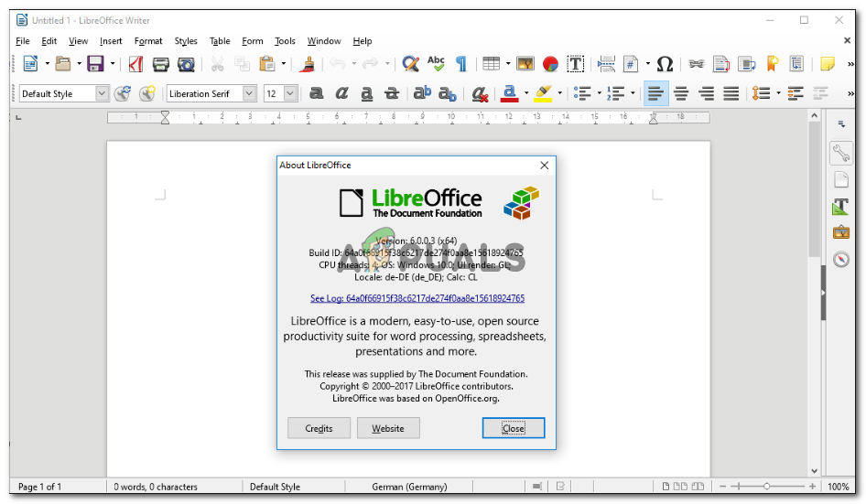
Task: Click Clear Direct Formatting icon
Action: (x=480, y=94)
